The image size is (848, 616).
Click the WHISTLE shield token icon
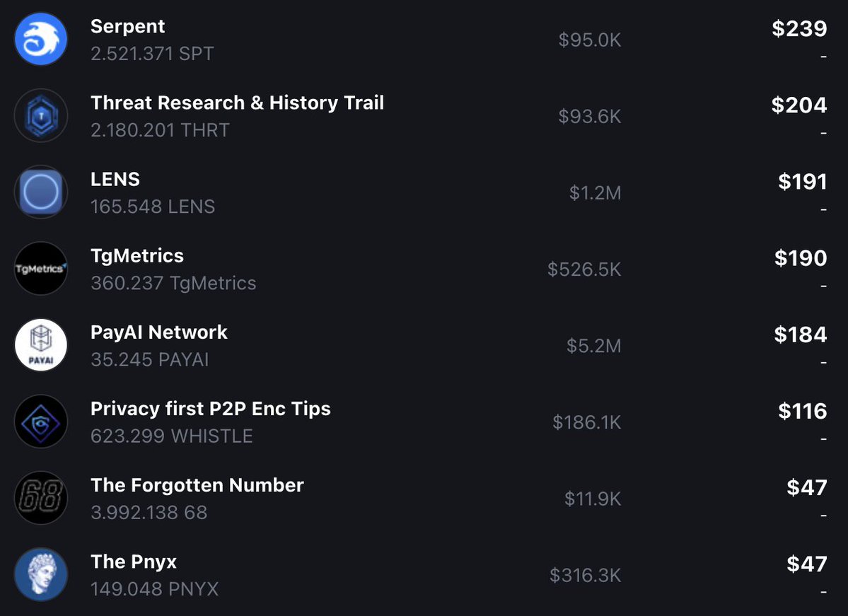41,422
